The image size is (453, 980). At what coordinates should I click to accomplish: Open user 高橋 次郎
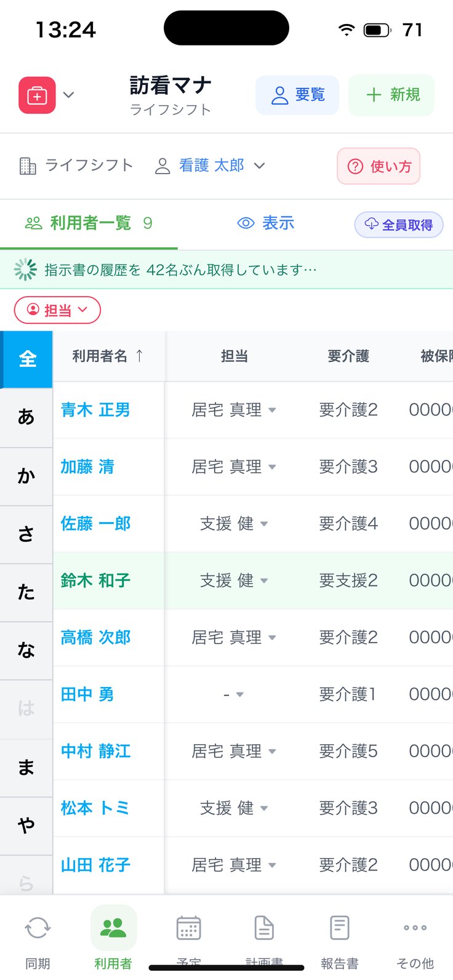(95, 637)
